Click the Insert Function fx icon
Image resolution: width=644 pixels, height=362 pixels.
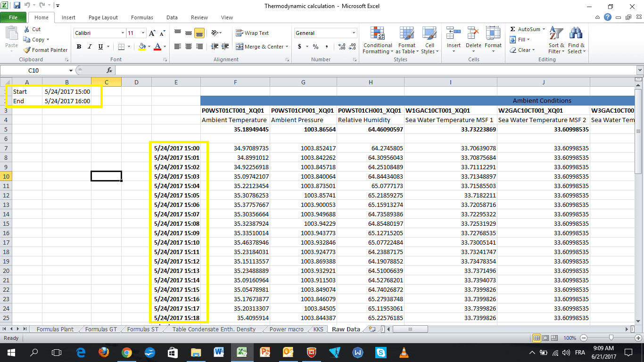click(x=109, y=70)
